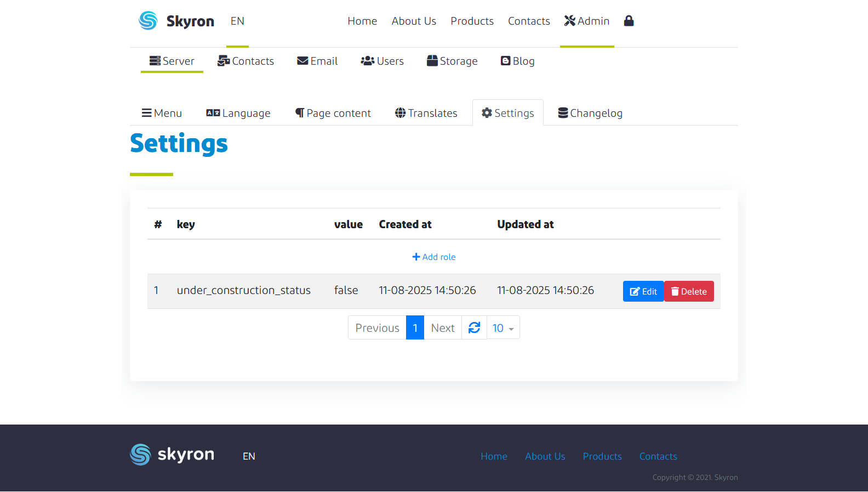Click the Skyron logo in the header

pyautogui.click(x=148, y=21)
